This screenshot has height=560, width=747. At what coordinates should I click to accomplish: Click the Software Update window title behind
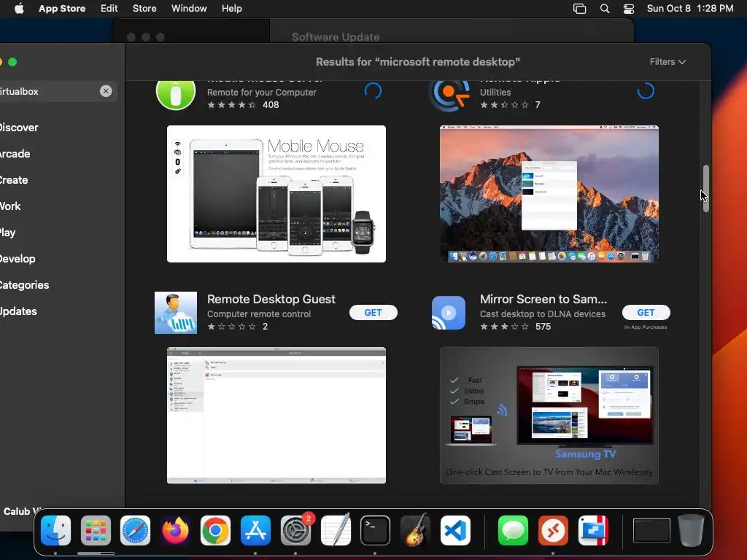pos(336,37)
